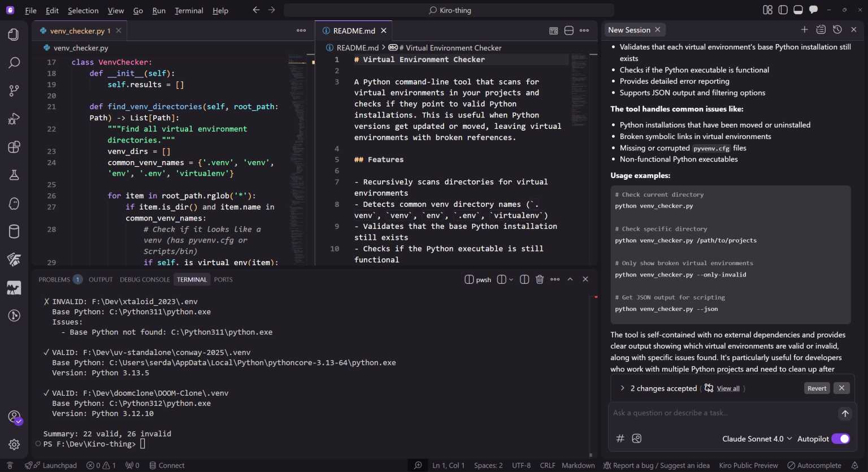The image size is (868, 472).
Task: Expand the 2 changes accepted section
Action: click(x=622, y=388)
